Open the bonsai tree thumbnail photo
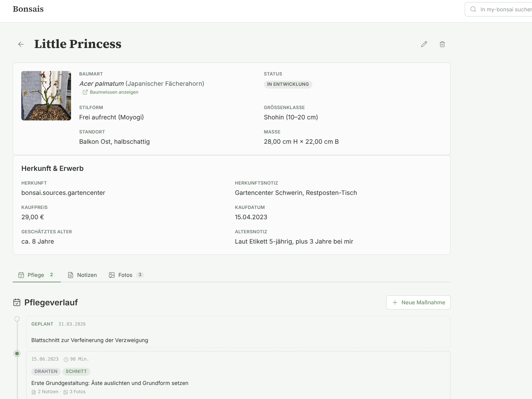The width and height of the screenshot is (532, 399). (46, 96)
